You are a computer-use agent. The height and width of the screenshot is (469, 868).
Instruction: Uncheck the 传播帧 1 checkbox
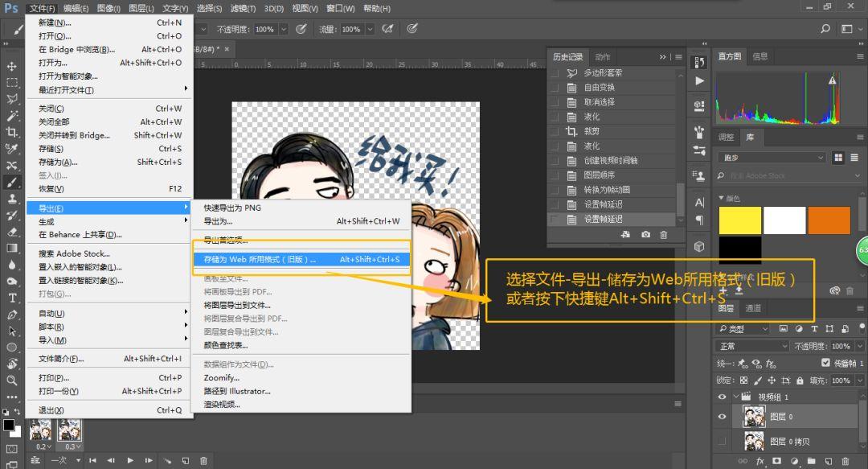(825, 363)
